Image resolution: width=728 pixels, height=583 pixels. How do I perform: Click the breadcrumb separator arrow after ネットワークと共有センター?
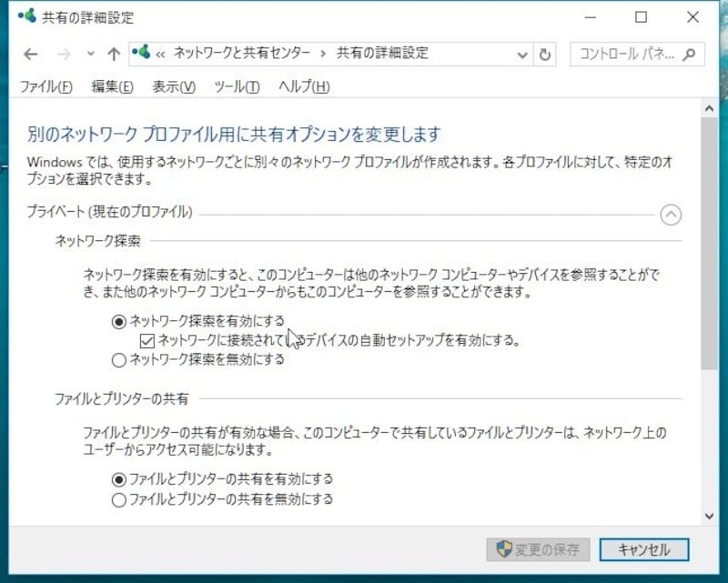(323, 54)
